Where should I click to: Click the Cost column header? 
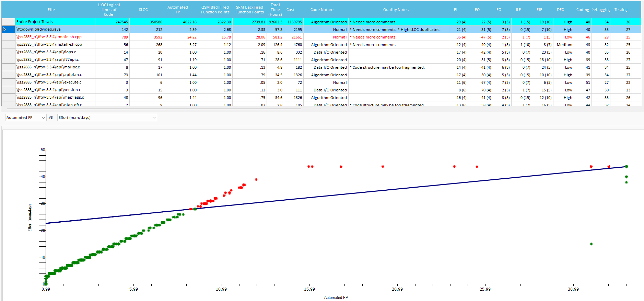tap(290, 10)
